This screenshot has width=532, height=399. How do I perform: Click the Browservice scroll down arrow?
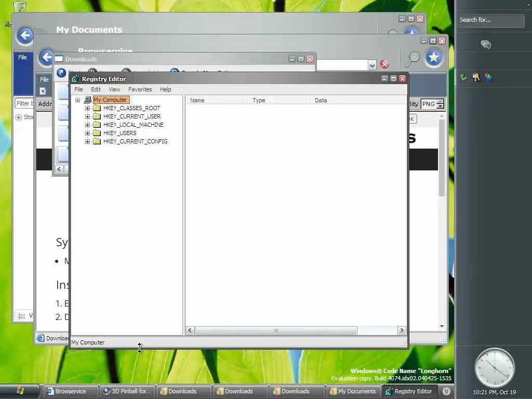coord(442,326)
